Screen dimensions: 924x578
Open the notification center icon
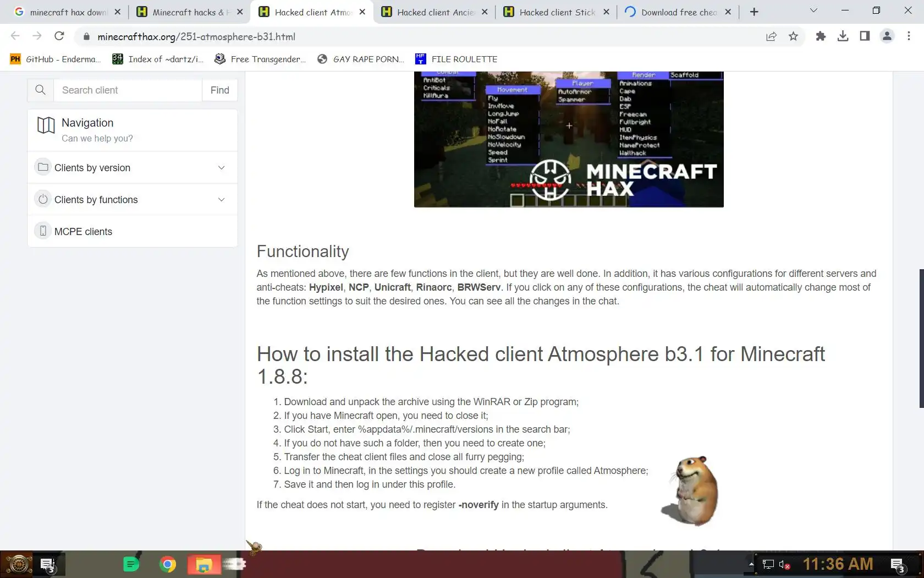click(x=898, y=565)
